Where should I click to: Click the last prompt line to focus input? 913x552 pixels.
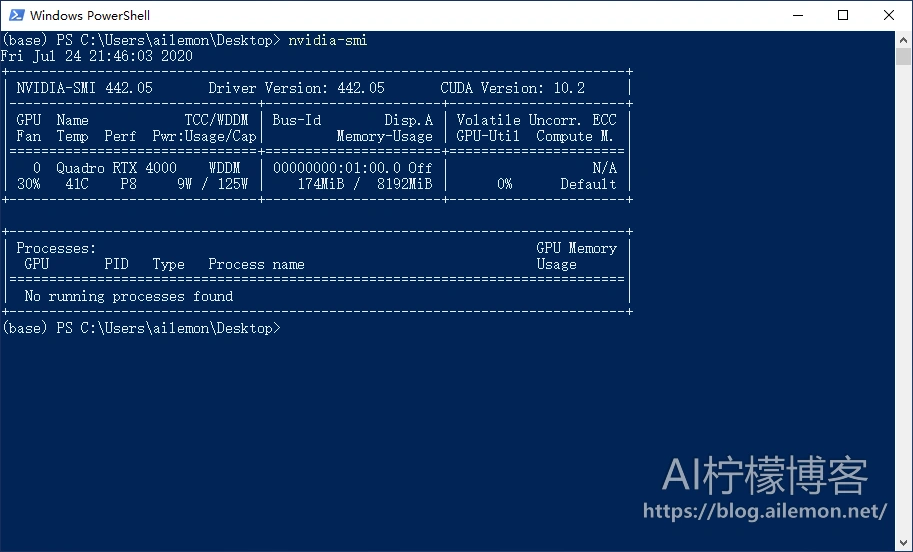pos(141,328)
